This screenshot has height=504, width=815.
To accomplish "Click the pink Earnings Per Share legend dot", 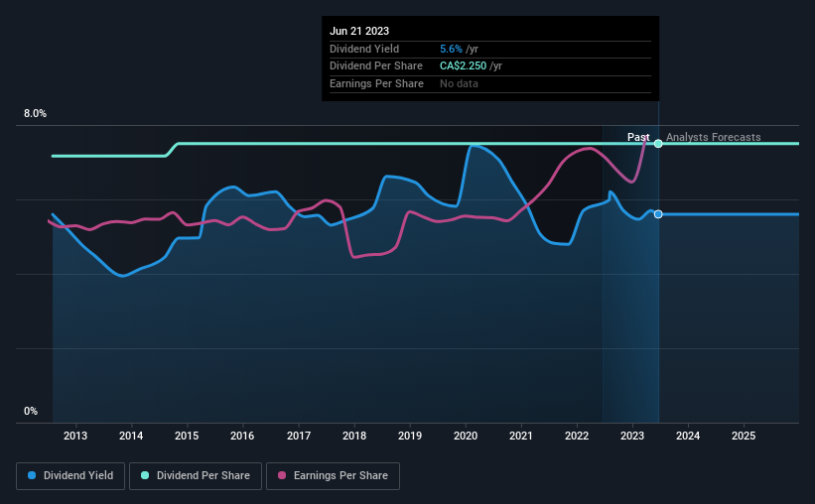I will point(282,475).
